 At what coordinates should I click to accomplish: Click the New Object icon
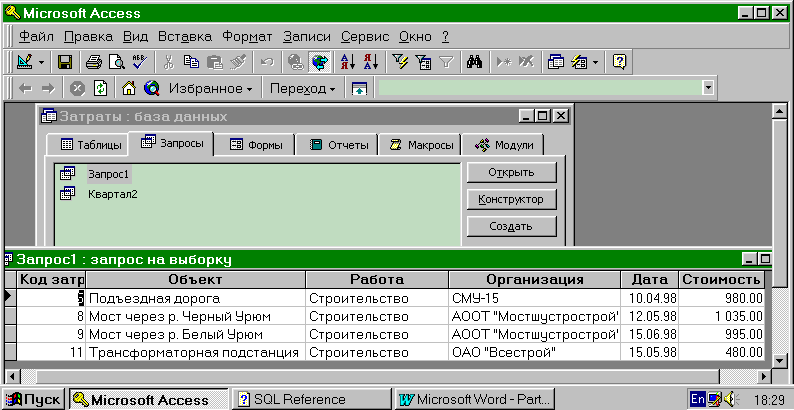[579, 62]
